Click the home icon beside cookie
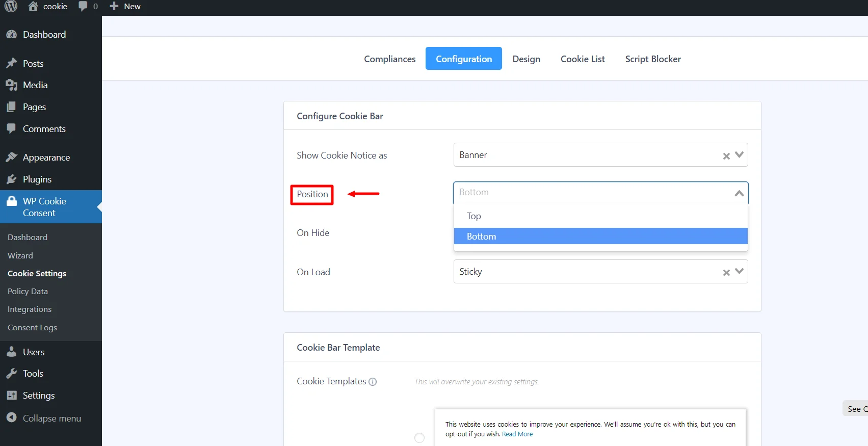The height and width of the screenshot is (446, 868). click(33, 6)
